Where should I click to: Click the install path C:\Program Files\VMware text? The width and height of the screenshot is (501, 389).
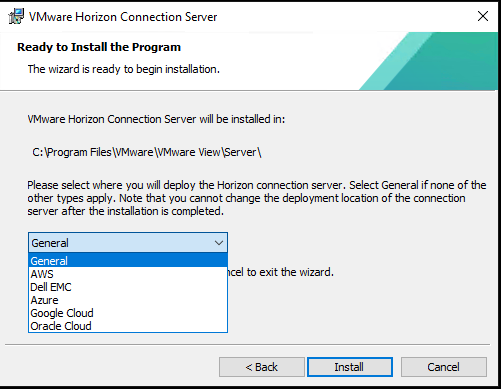point(147,152)
